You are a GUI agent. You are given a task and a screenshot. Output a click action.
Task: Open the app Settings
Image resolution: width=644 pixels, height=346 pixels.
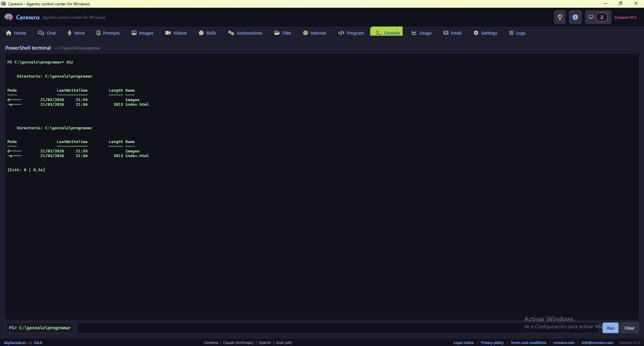[x=485, y=33]
